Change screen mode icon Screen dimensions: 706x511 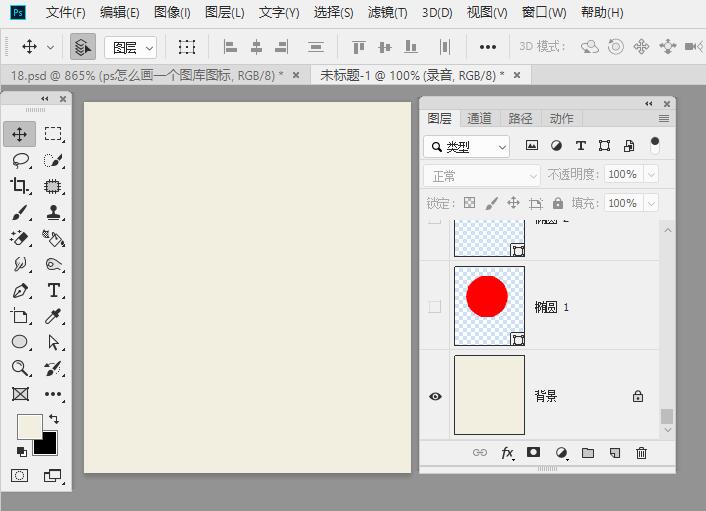pyautogui.click(x=53, y=475)
